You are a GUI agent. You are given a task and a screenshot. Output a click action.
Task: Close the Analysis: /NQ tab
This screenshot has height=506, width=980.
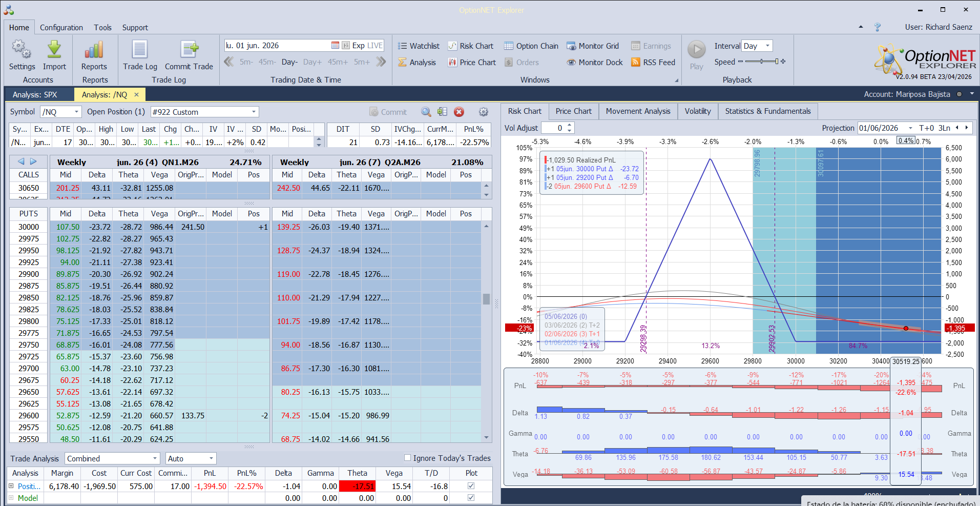pyautogui.click(x=136, y=95)
